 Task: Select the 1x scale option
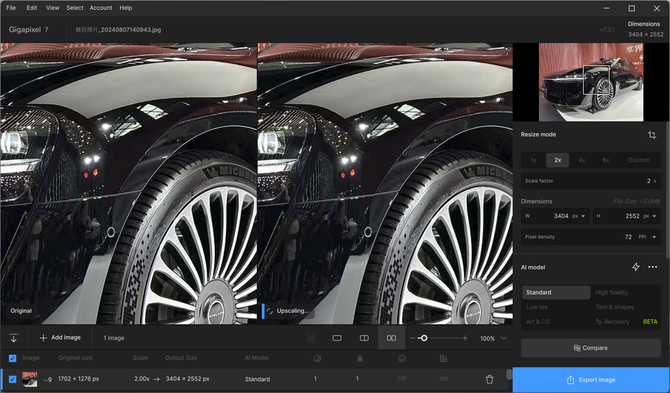(x=533, y=160)
